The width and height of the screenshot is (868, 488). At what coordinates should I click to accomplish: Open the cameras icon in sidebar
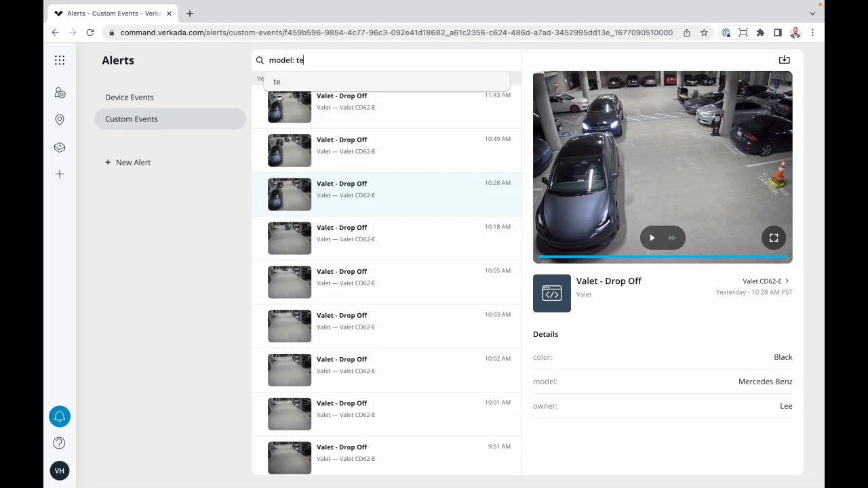[x=60, y=93]
